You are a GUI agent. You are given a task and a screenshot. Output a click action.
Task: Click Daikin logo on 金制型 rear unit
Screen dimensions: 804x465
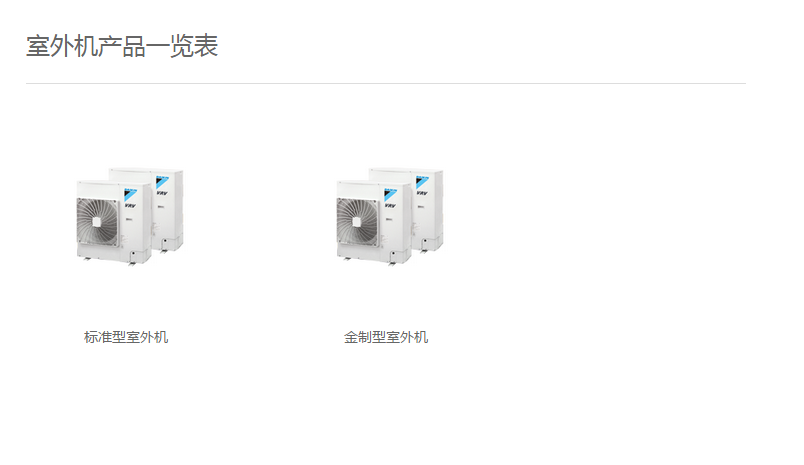click(x=423, y=183)
